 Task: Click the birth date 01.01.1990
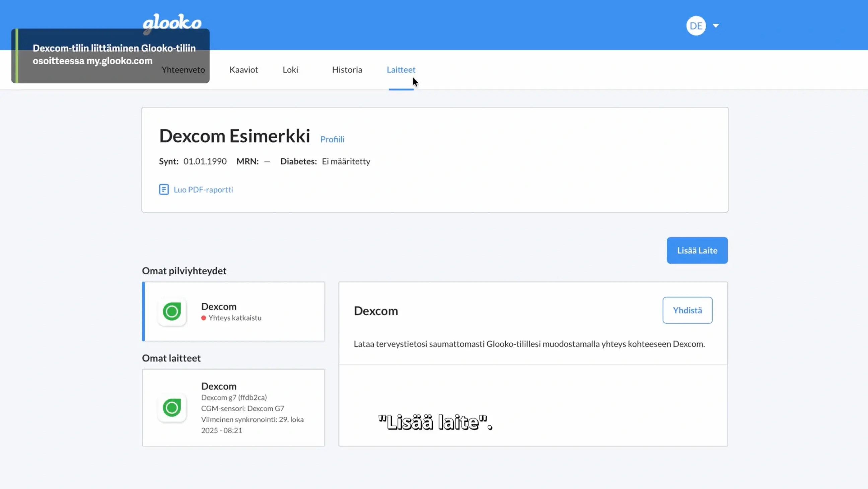205,161
